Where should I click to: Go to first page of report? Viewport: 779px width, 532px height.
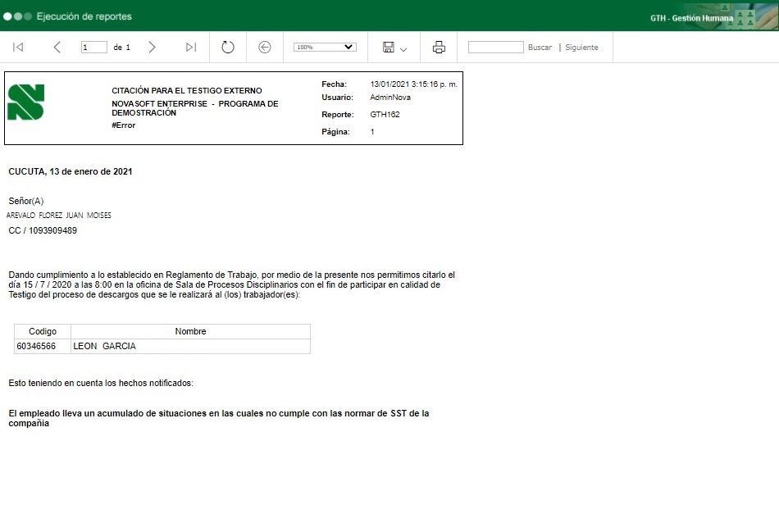[18, 48]
